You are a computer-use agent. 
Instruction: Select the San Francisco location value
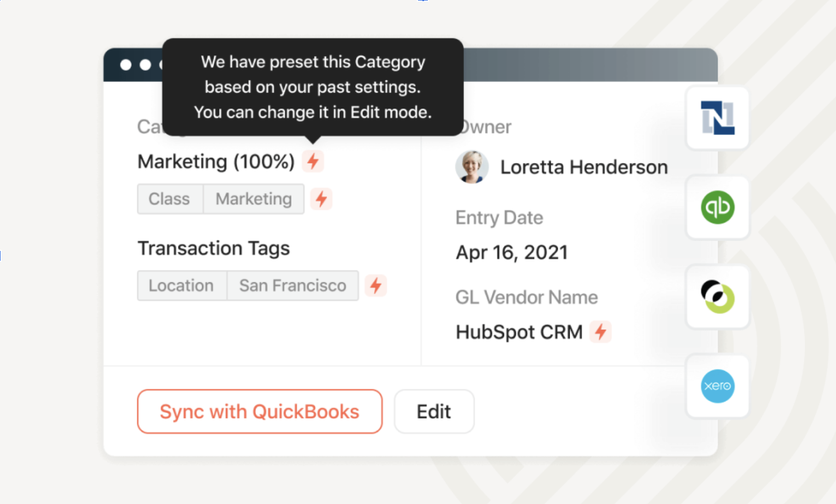pyautogui.click(x=293, y=285)
